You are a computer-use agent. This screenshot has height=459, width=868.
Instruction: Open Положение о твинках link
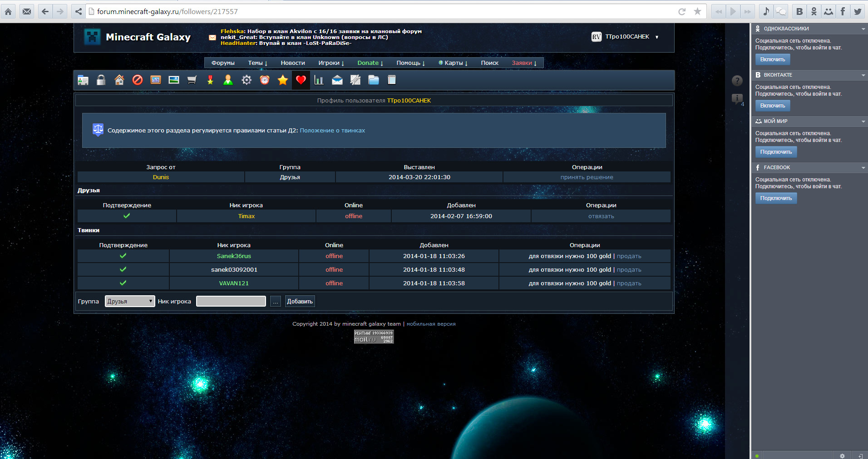tap(332, 131)
